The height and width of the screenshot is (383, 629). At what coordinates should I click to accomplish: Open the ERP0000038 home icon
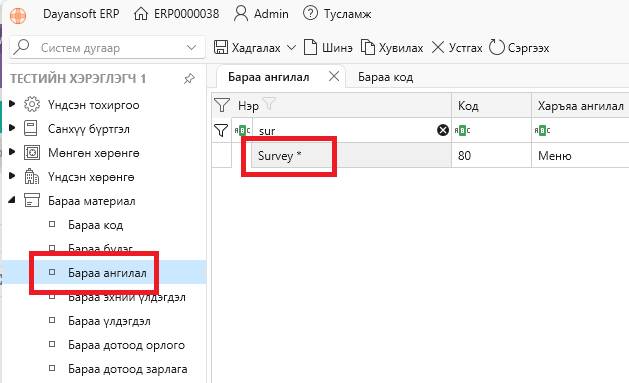[x=141, y=14]
